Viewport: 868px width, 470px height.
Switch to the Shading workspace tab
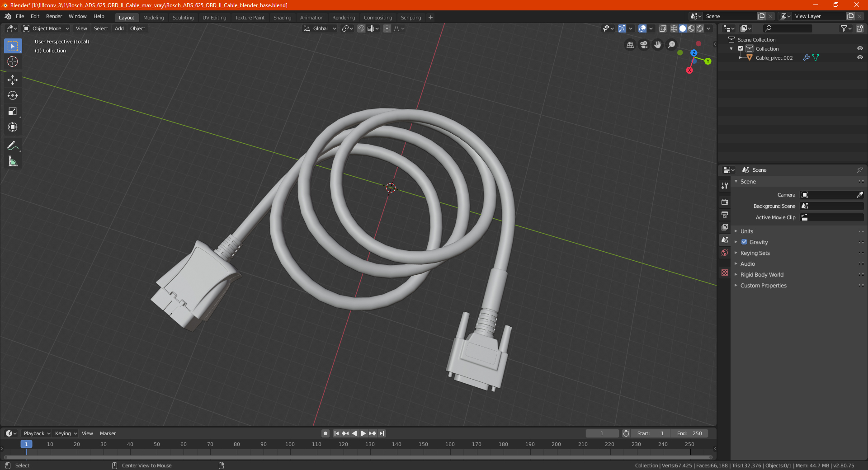[282, 18]
